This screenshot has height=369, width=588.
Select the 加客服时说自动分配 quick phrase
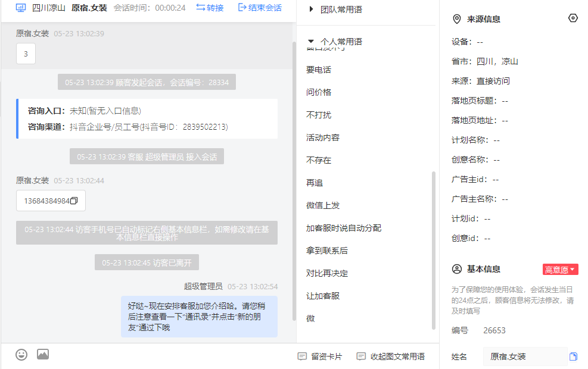pyautogui.click(x=344, y=228)
